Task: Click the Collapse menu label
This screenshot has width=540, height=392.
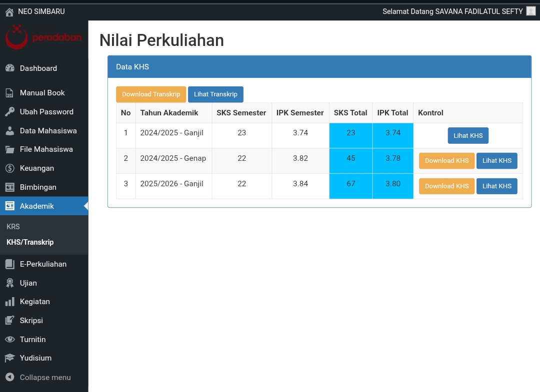Action: 45,377
